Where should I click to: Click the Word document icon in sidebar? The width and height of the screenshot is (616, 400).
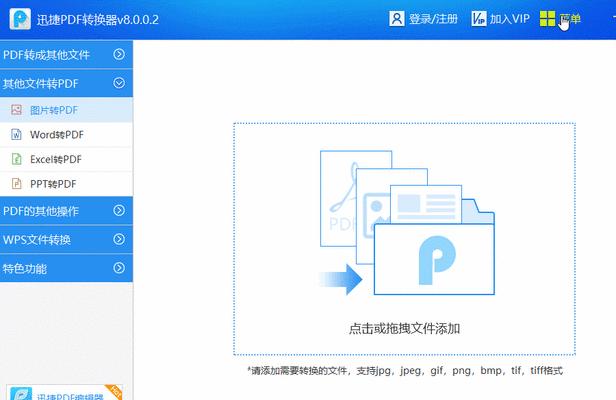[16, 134]
